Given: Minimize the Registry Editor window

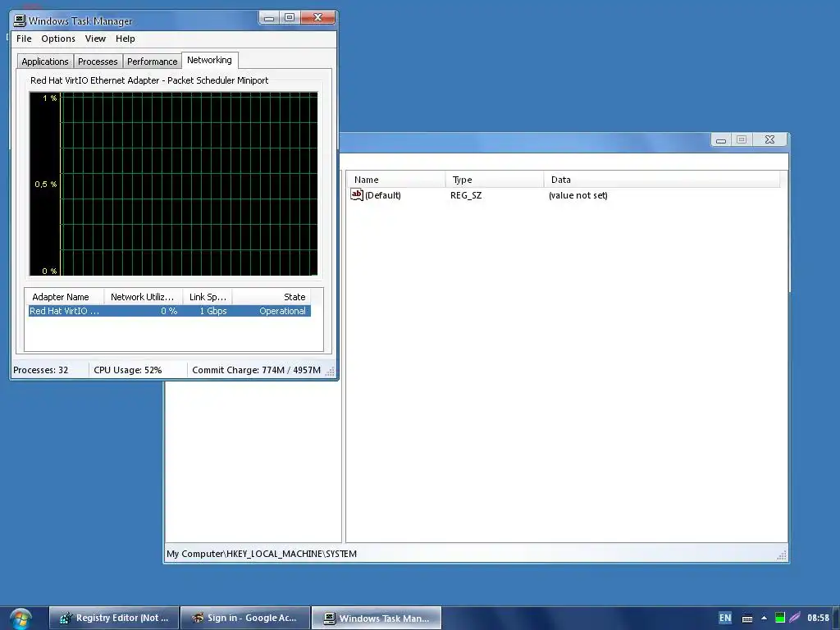Looking at the screenshot, I should pyautogui.click(x=721, y=139).
